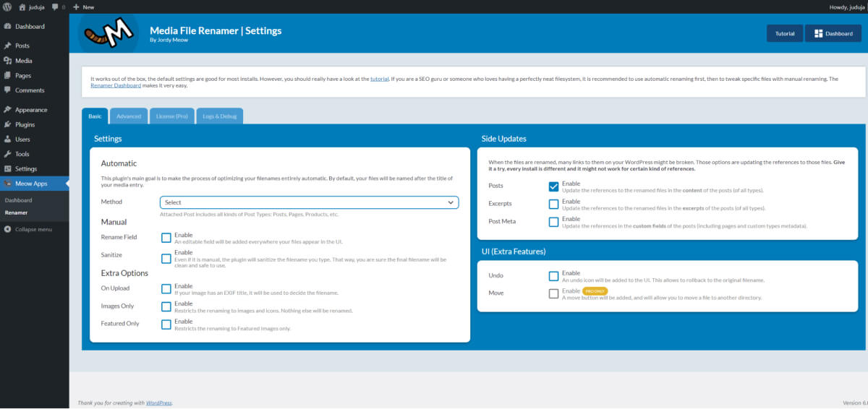Click the Collapse menu arrow icon
868x409 pixels.
point(8,229)
